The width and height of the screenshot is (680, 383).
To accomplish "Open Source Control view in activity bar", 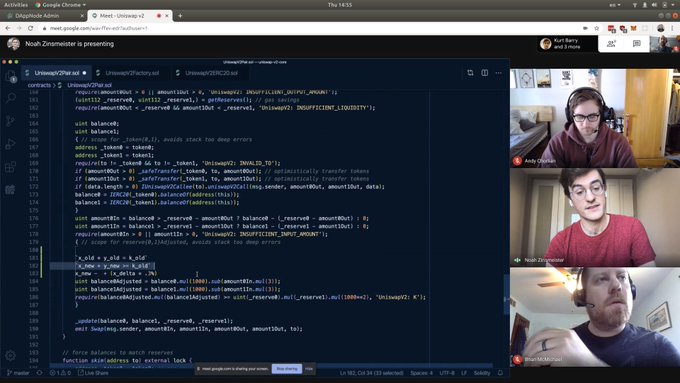I will (x=10, y=121).
